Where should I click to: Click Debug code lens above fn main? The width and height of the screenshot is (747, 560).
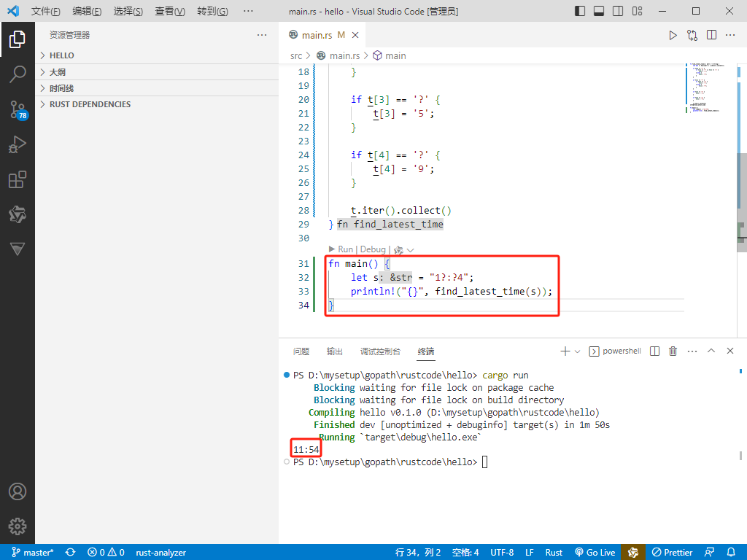click(x=373, y=249)
